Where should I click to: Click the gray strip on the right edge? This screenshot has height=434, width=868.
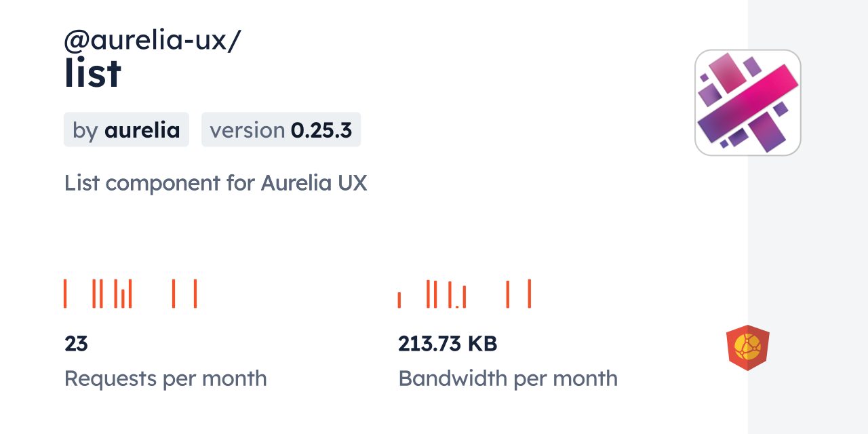click(x=808, y=217)
